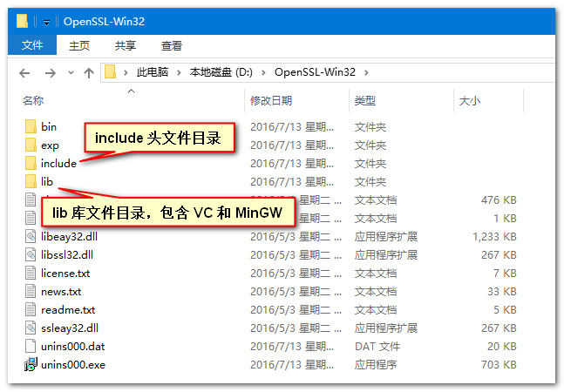Expand the chevron before 此电脑

[126, 72]
